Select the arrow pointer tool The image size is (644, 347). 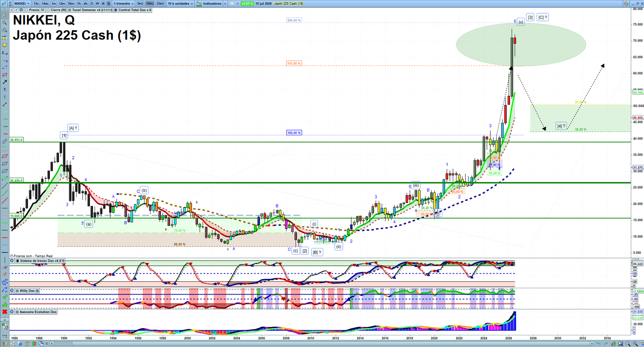[4, 16]
